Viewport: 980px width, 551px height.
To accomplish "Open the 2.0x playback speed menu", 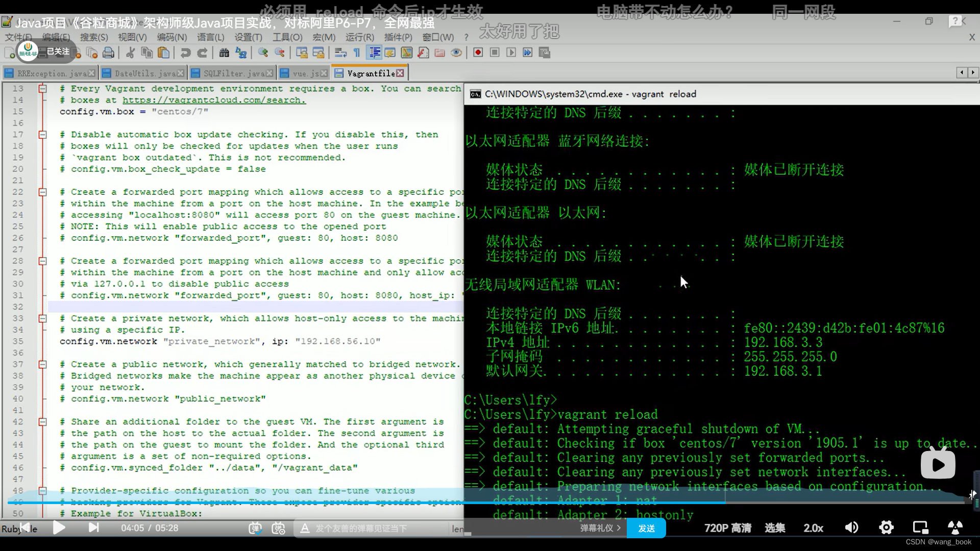I will pyautogui.click(x=813, y=528).
